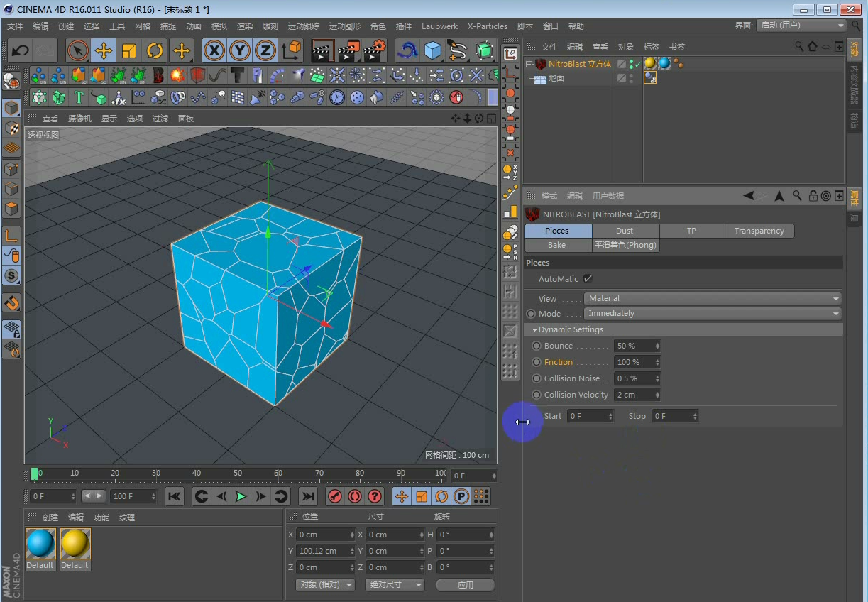Click the Keyframe Selection question-mark icon
868x602 pixels.
tap(375, 496)
